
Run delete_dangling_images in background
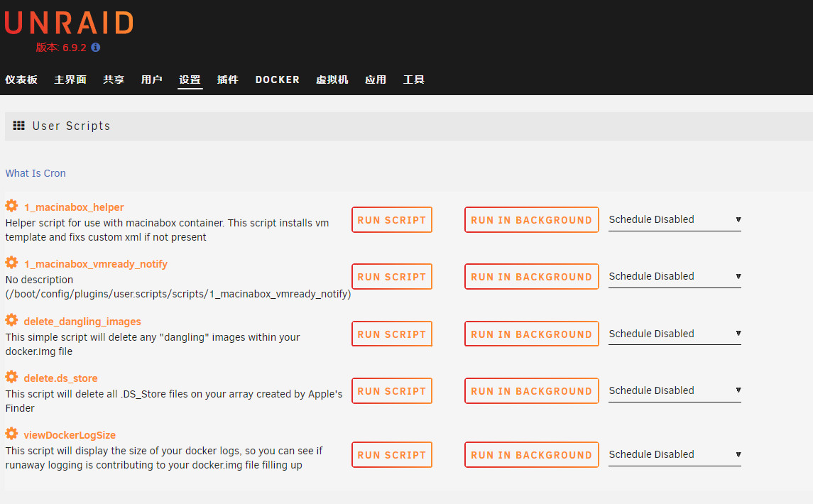[x=532, y=334]
